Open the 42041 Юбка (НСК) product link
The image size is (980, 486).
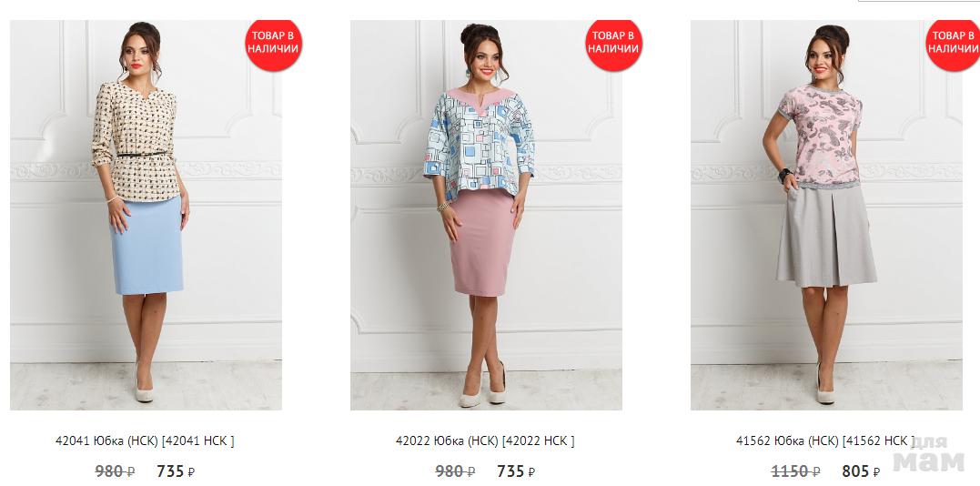145,441
